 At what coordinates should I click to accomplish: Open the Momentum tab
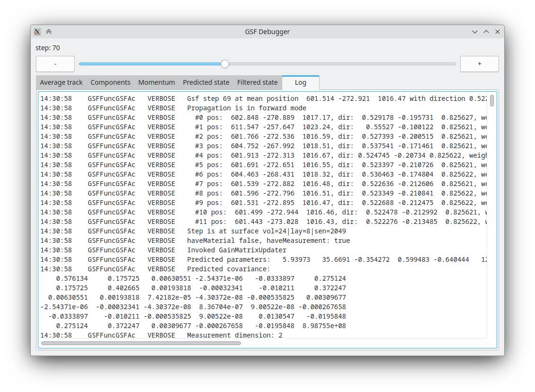tap(156, 82)
